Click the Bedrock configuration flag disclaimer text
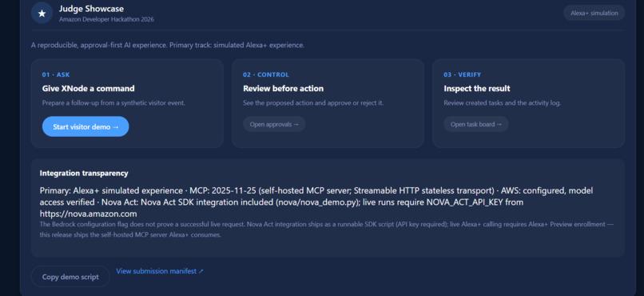 pos(327,230)
